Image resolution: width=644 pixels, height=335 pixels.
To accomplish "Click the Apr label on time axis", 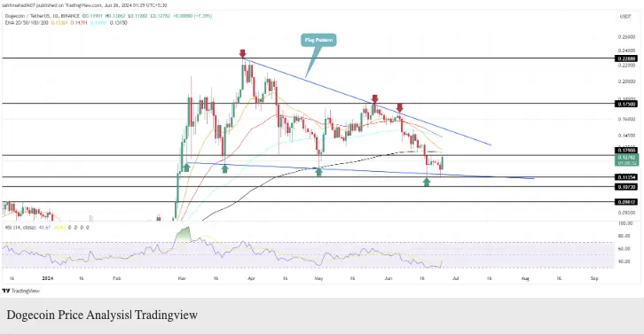I will point(251,278).
